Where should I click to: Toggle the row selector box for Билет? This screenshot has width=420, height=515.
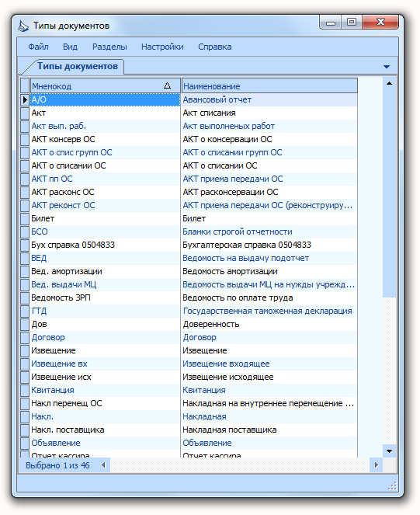tap(25, 218)
